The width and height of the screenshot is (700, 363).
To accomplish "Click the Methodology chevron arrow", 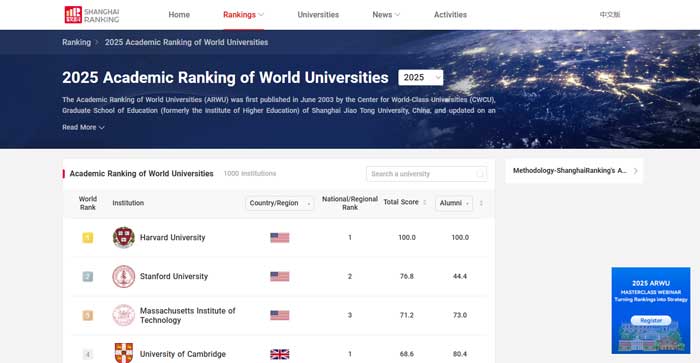I will point(635,171).
